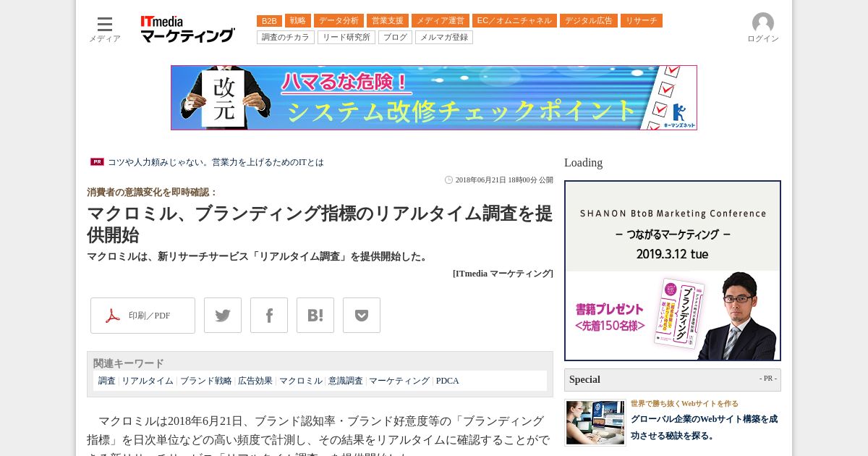Click the 世界で勝ち抜くWebサイトを作る text
Screen dimensions: 868x456
pos(684,403)
